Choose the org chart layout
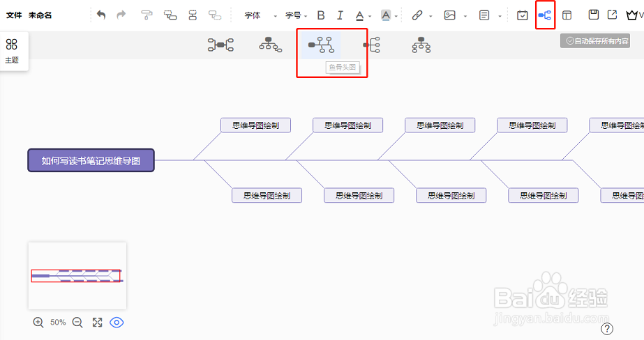 pyautogui.click(x=270, y=45)
